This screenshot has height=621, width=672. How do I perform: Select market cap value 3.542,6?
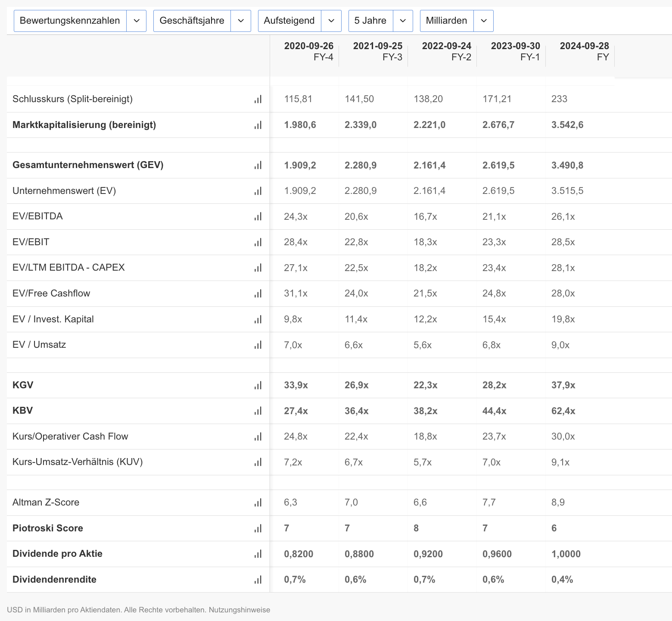[x=567, y=125]
